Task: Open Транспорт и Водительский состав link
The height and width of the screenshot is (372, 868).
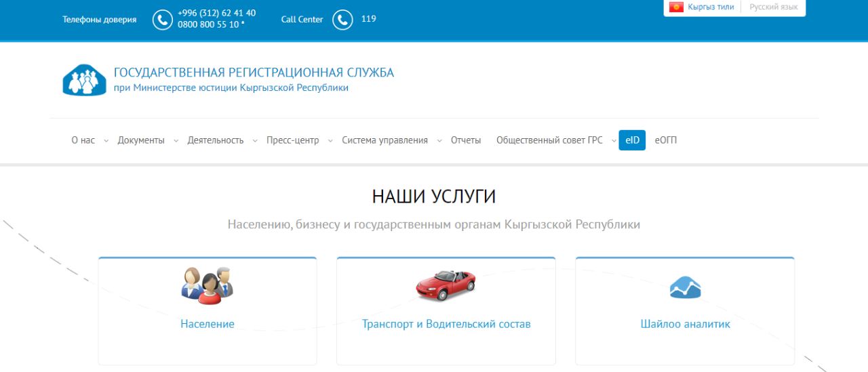Action: coord(446,324)
